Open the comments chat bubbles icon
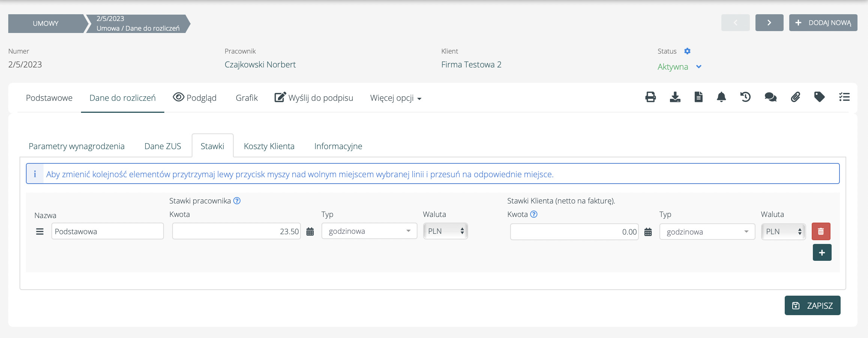This screenshot has width=868, height=338. [x=770, y=97]
